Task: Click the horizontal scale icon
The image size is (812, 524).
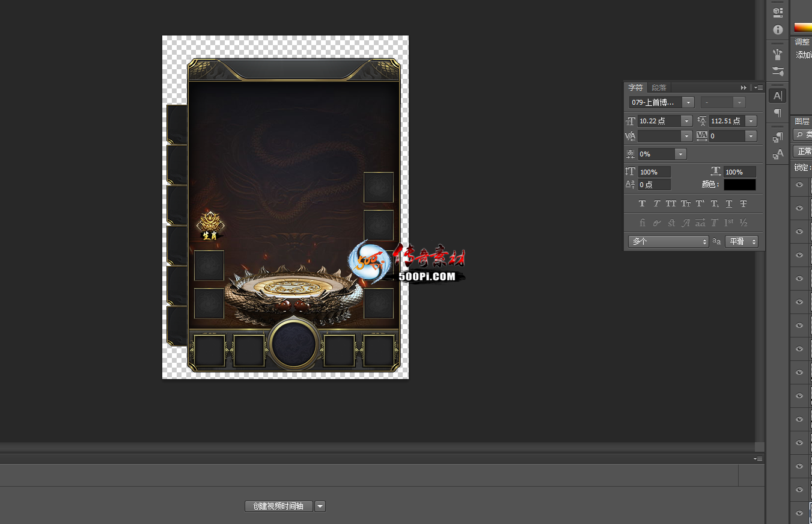Action: (716, 172)
